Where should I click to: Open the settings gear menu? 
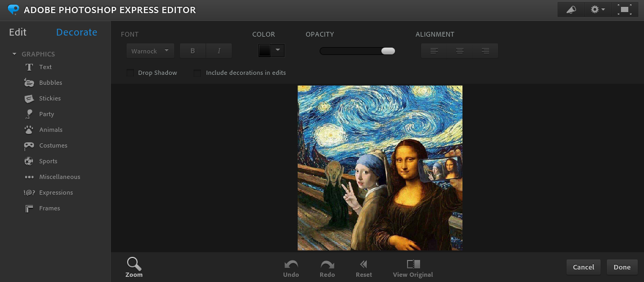(x=597, y=9)
